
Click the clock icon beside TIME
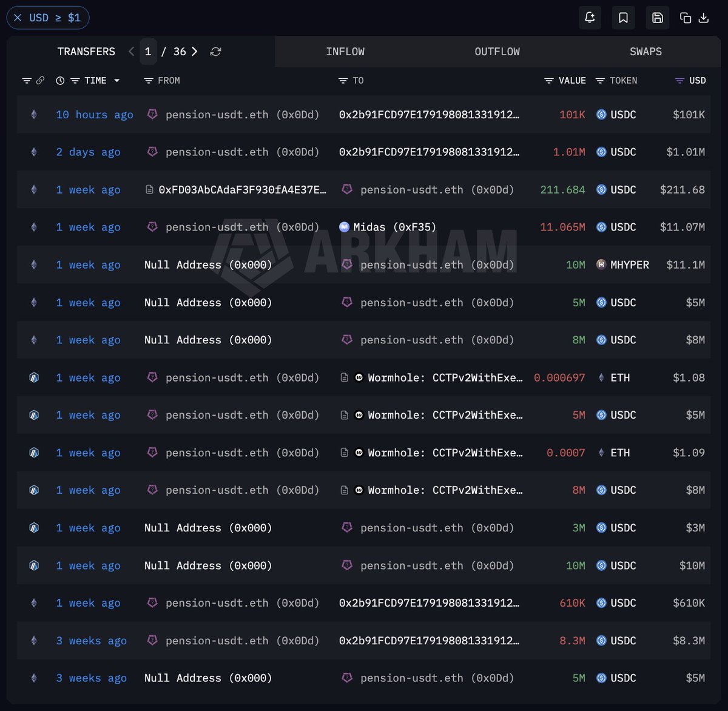[x=60, y=80]
